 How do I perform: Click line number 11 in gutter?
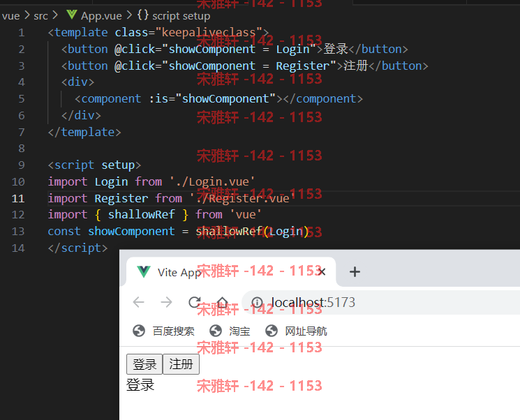[x=18, y=198]
